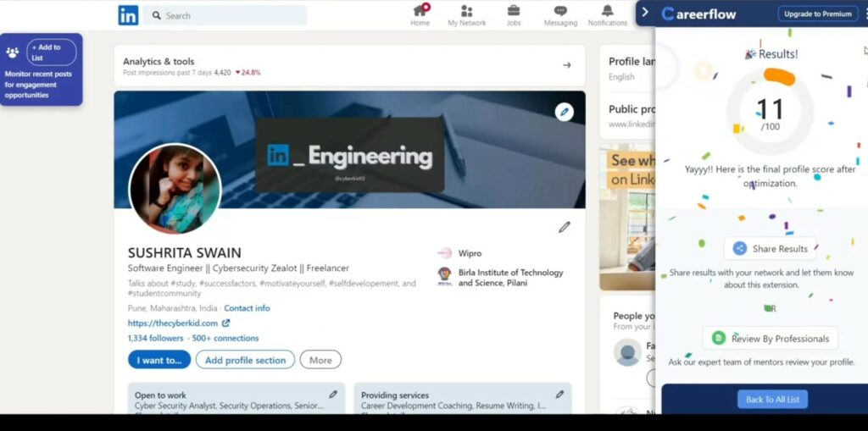The height and width of the screenshot is (431, 868).
Task: Open My Network nav icon
Action: click(467, 11)
